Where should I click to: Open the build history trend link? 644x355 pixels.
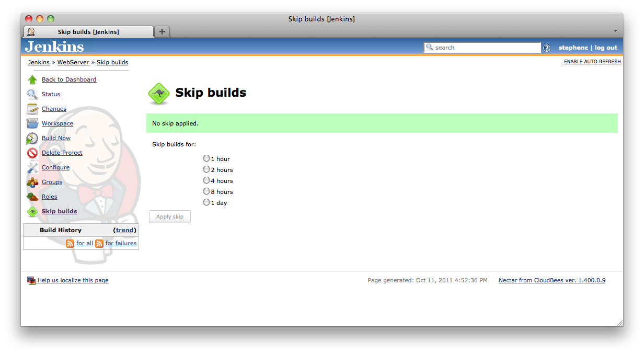point(125,230)
